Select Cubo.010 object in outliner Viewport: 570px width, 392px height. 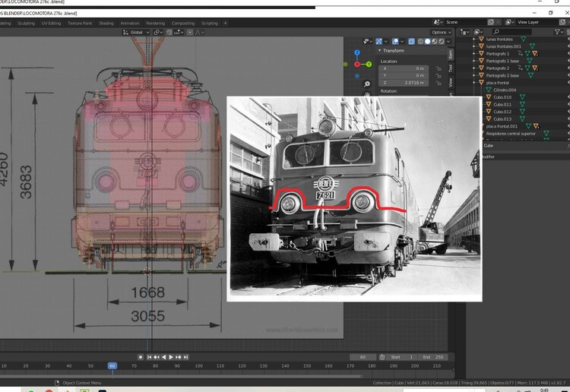point(502,97)
